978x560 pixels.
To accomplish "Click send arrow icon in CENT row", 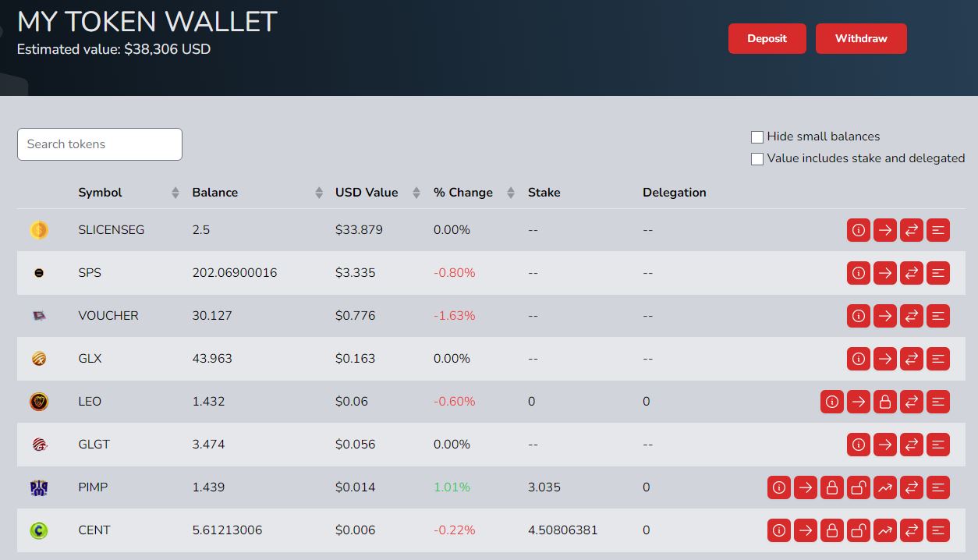I will 805,530.
